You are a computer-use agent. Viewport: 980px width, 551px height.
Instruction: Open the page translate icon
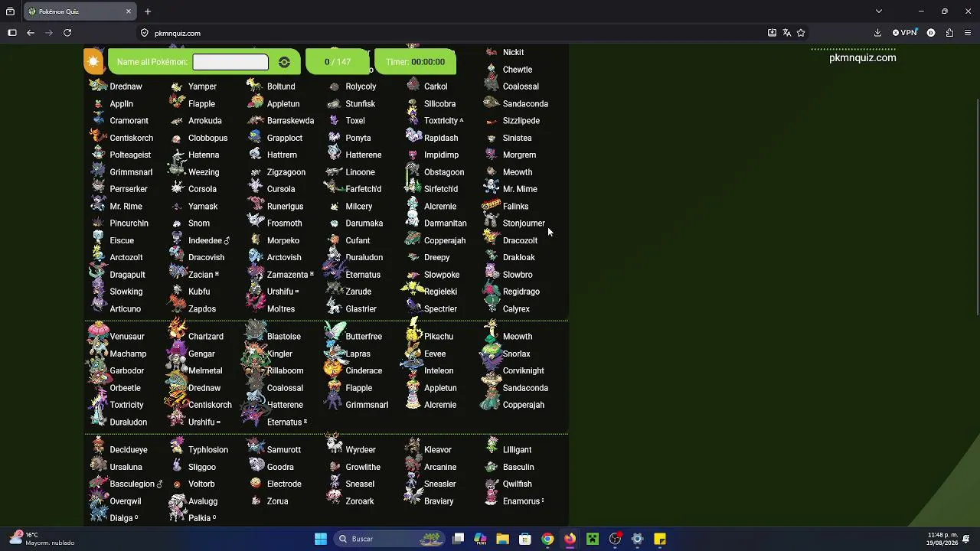tap(786, 33)
